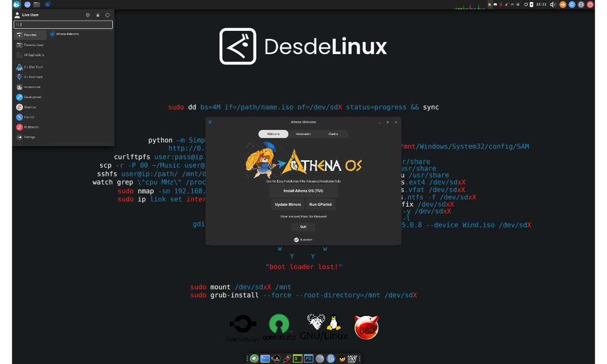The height and width of the screenshot is (364, 607).
Task: Open the file manager folder icon in top panel
Action: point(36,4)
